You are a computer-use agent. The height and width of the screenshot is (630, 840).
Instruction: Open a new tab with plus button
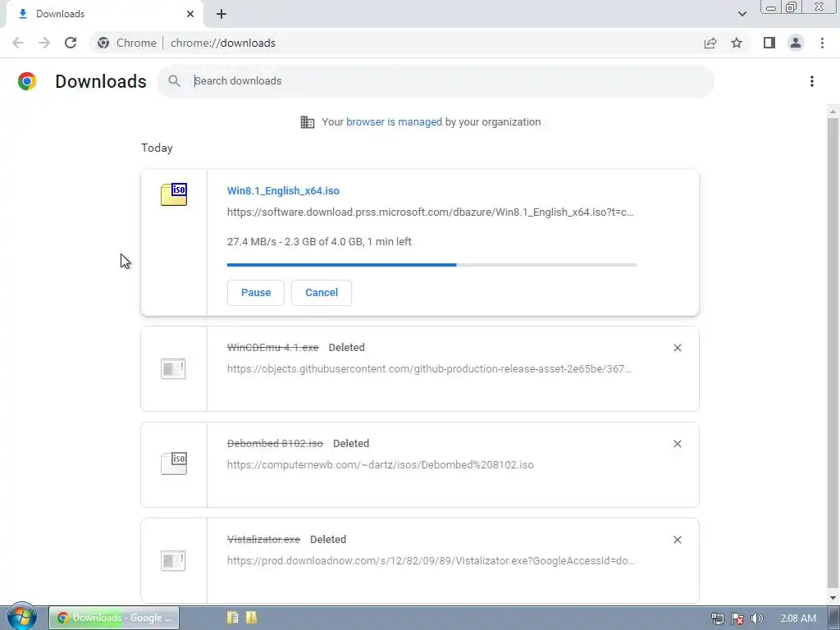[221, 15]
